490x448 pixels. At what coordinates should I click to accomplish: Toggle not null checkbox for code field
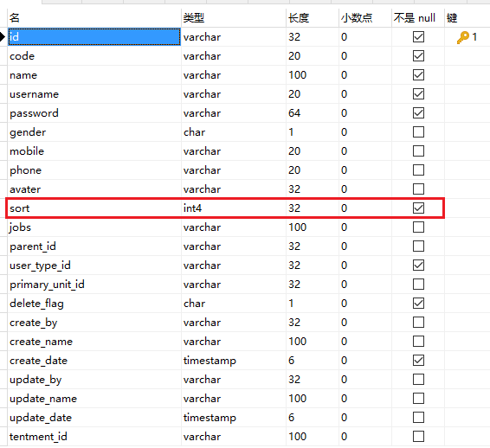click(x=418, y=56)
